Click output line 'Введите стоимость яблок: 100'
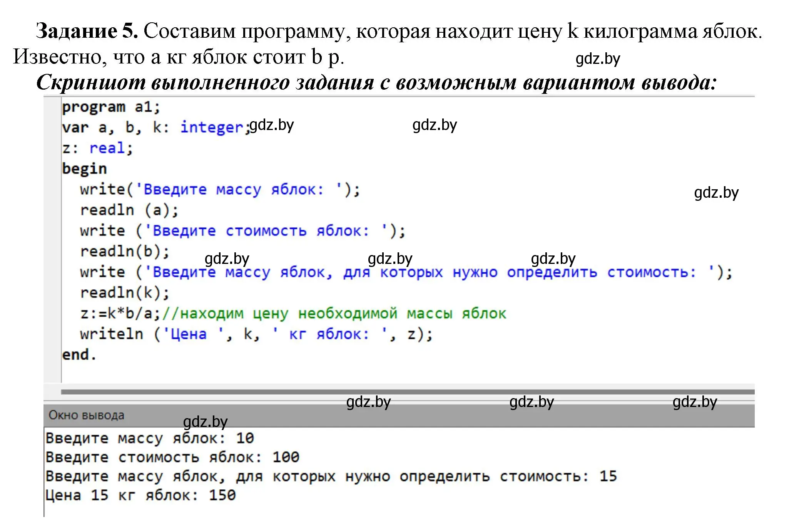799x532 pixels. coord(172,457)
